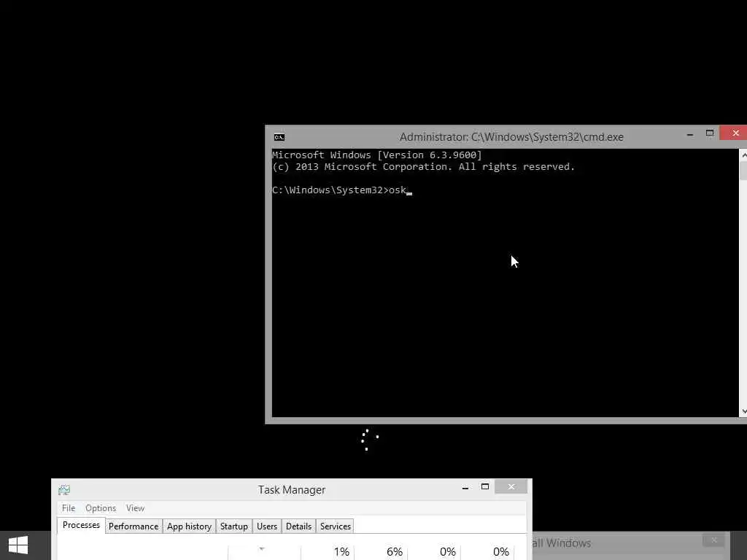747x560 pixels.
Task: Switch to the Users tab
Action: click(267, 526)
